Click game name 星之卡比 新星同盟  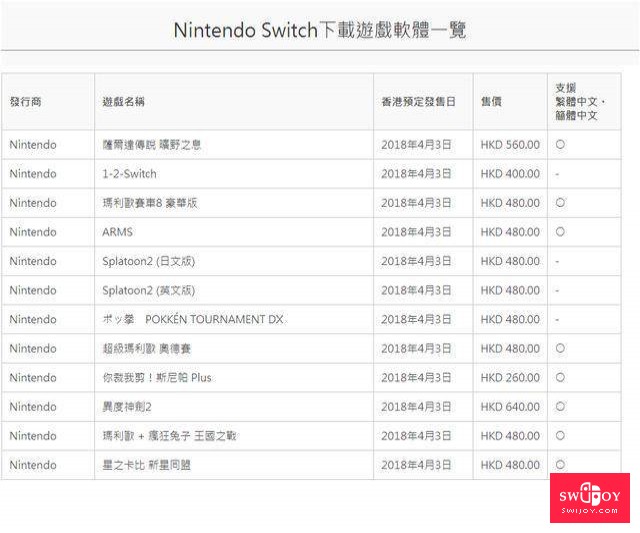(x=147, y=465)
